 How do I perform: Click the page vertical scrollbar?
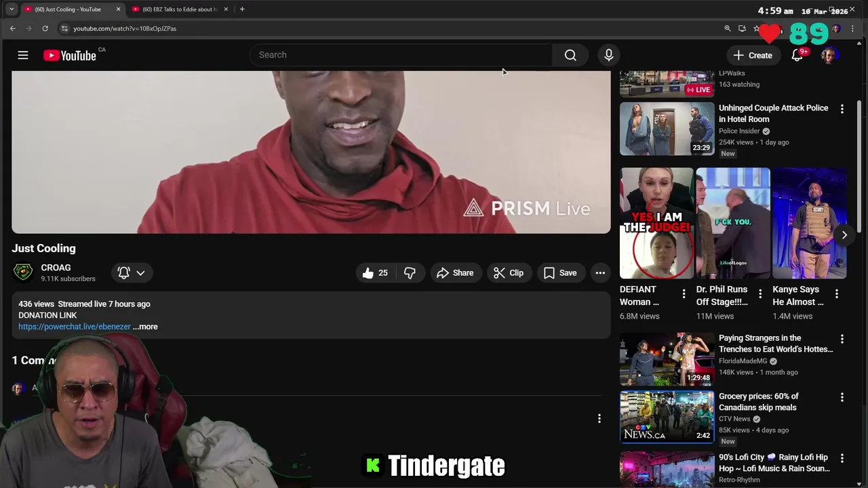860,166
